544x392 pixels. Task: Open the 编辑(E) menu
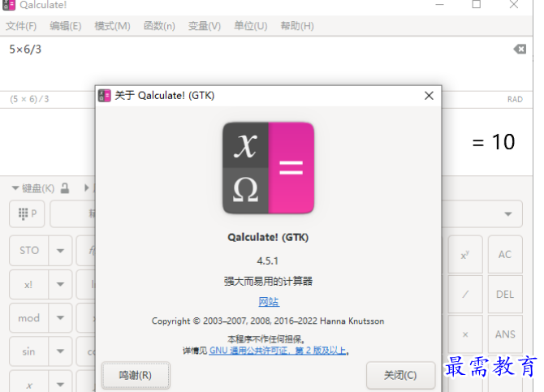click(x=65, y=26)
